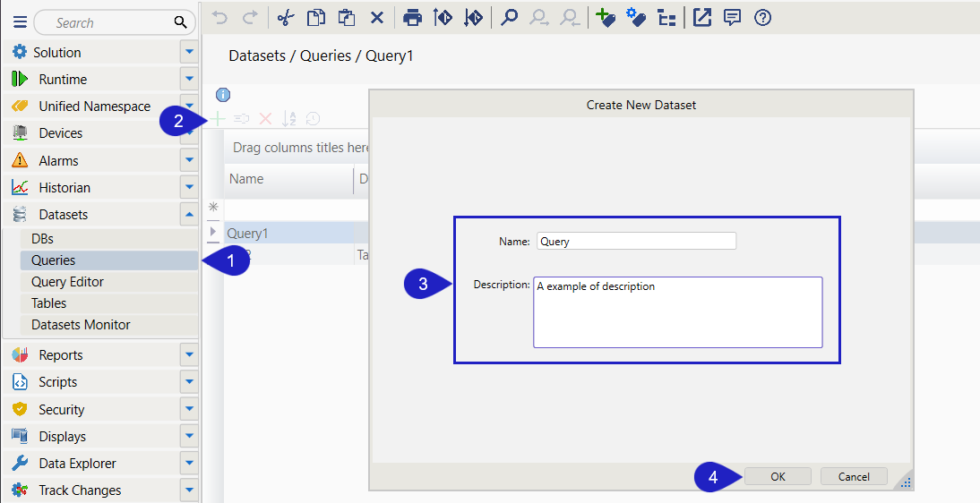The image size is (980, 503).
Task: Select Query Editor under Datasets
Action: (x=67, y=282)
